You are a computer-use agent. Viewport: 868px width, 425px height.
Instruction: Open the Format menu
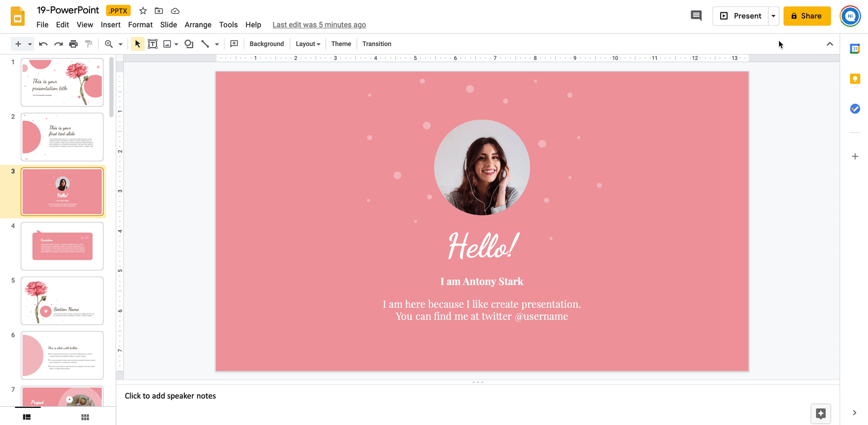pyautogui.click(x=140, y=25)
